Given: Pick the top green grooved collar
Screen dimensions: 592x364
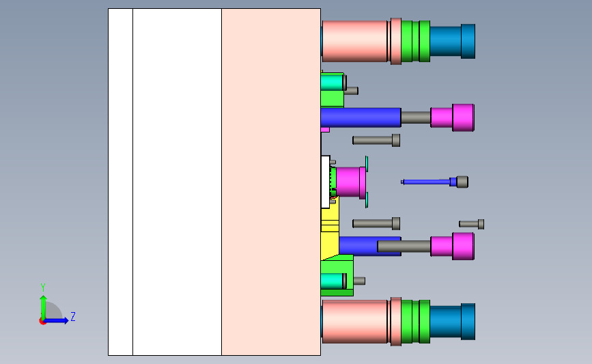Looking at the screenshot, I should click(x=415, y=41).
